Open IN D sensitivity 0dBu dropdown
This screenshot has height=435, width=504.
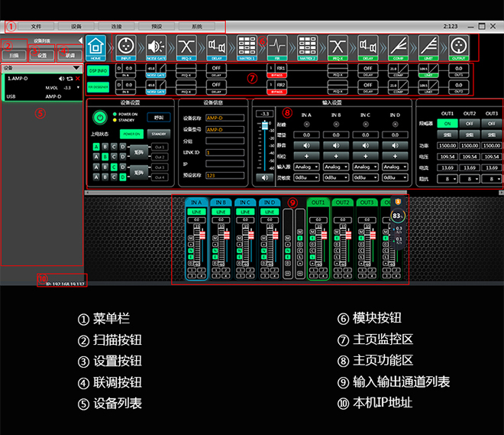pyautogui.click(x=393, y=177)
